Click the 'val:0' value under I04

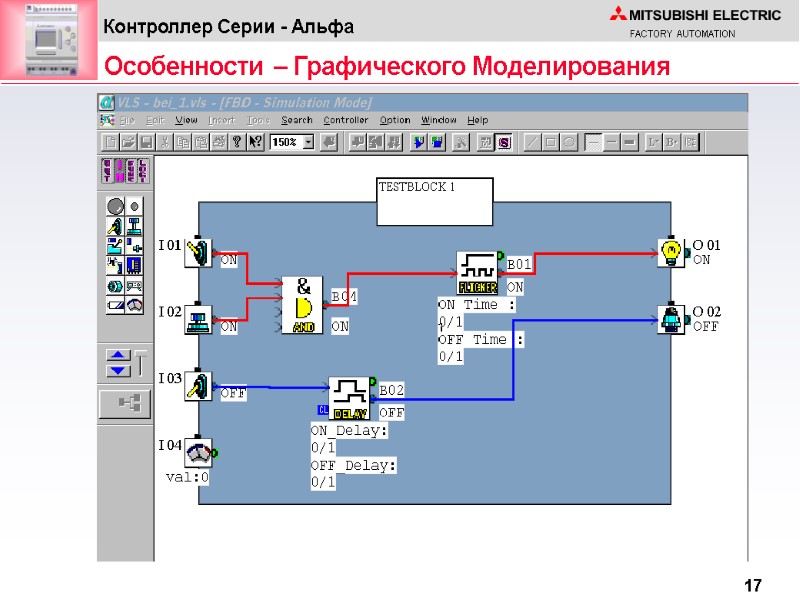(187, 478)
